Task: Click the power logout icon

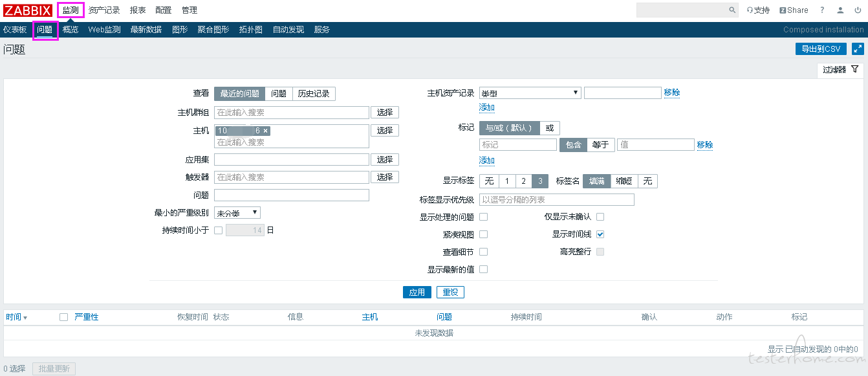Action: pos(858,10)
